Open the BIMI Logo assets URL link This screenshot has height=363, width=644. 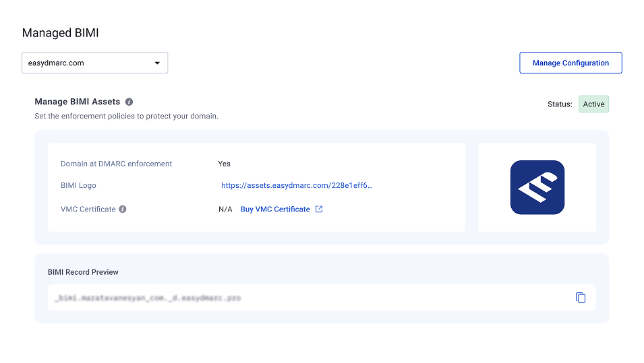click(x=297, y=185)
